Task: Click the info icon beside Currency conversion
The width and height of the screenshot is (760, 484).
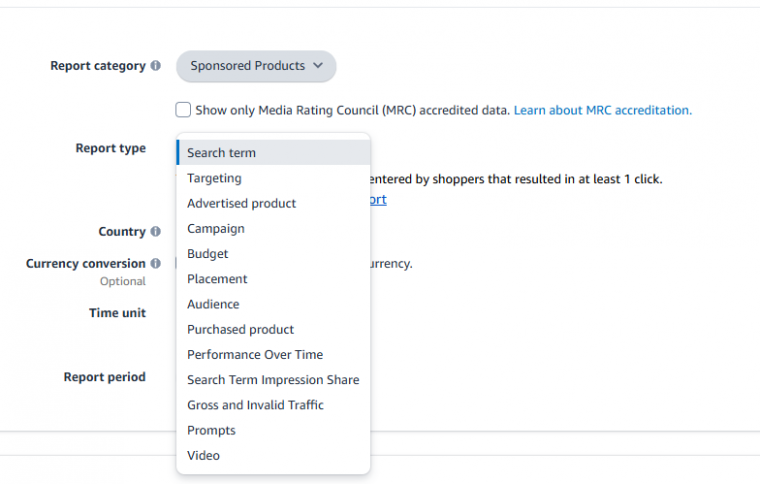Action: click(156, 263)
